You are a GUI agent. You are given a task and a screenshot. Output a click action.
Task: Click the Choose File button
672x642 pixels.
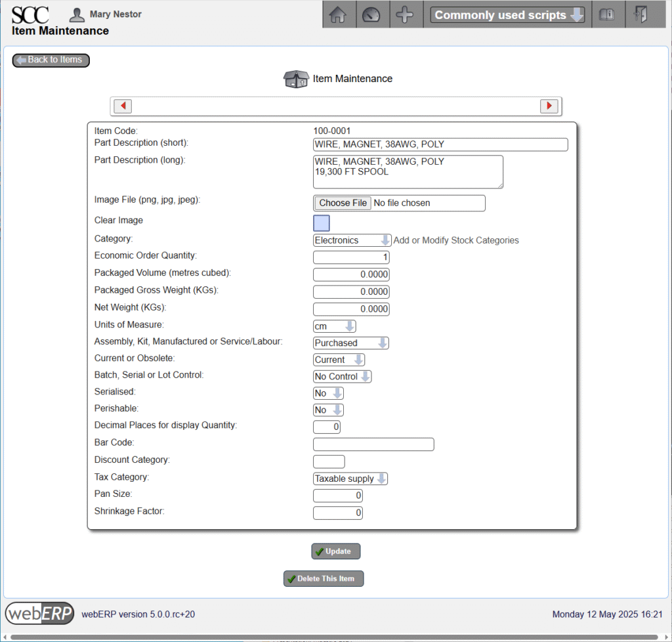pyautogui.click(x=343, y=203)
